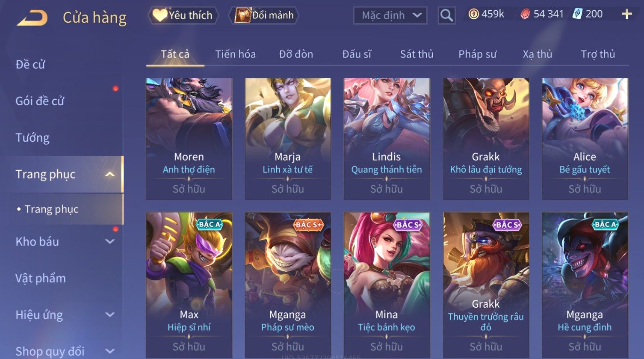Switch to the Pháp sư tab
644x359 pixels.
click(x=477, y=54)
